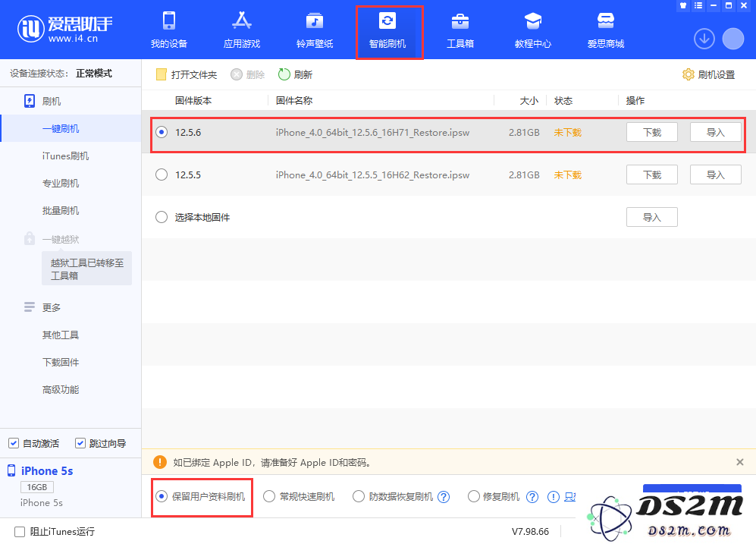
Task: Click 大小 column header
Action: (529, 100)
